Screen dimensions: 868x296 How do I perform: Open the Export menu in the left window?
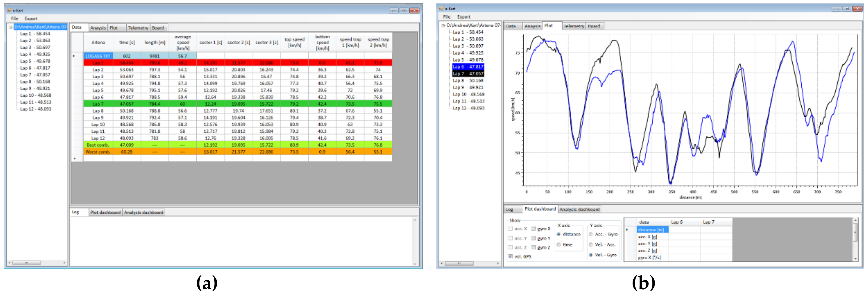tap(31, 18)
